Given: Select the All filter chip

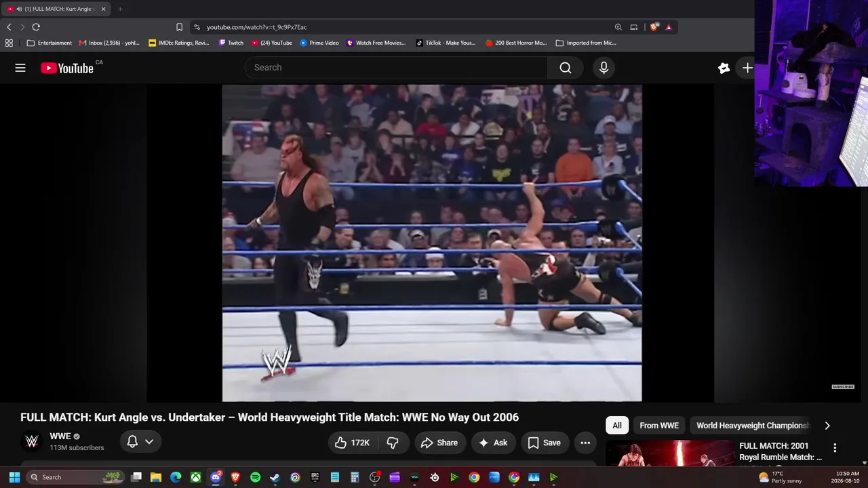Looking at the screenshot, I should [x=617, y=426].
